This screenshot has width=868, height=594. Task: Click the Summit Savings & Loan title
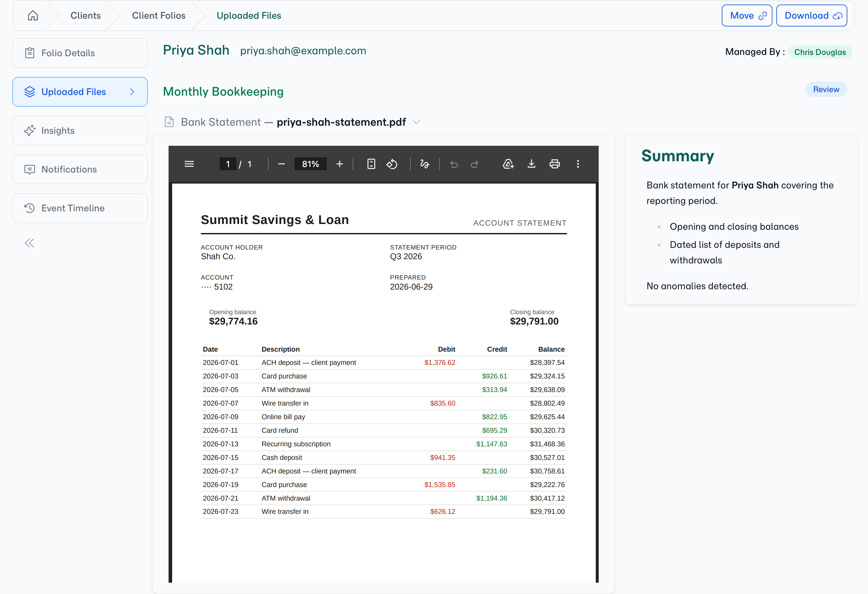point(274,219)
